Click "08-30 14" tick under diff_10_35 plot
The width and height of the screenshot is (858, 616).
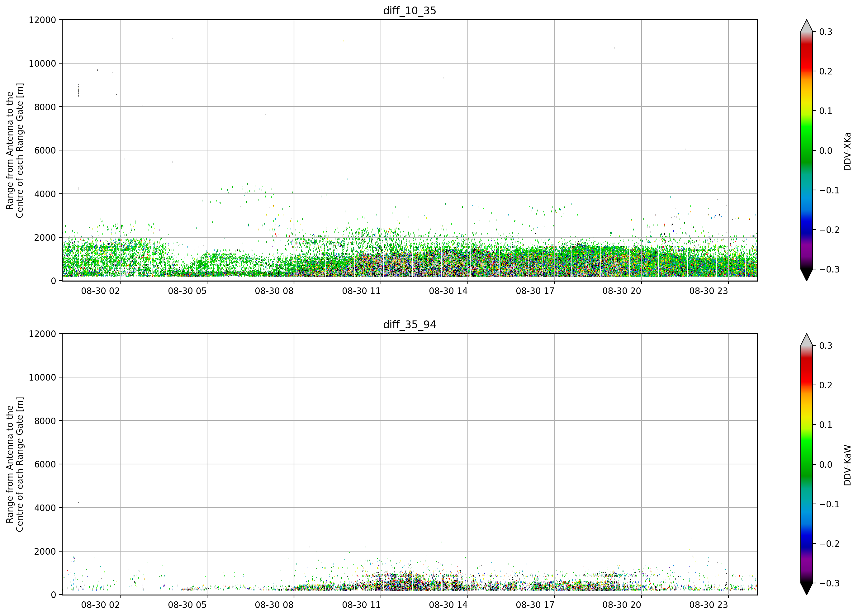click(x=448, y=291)
